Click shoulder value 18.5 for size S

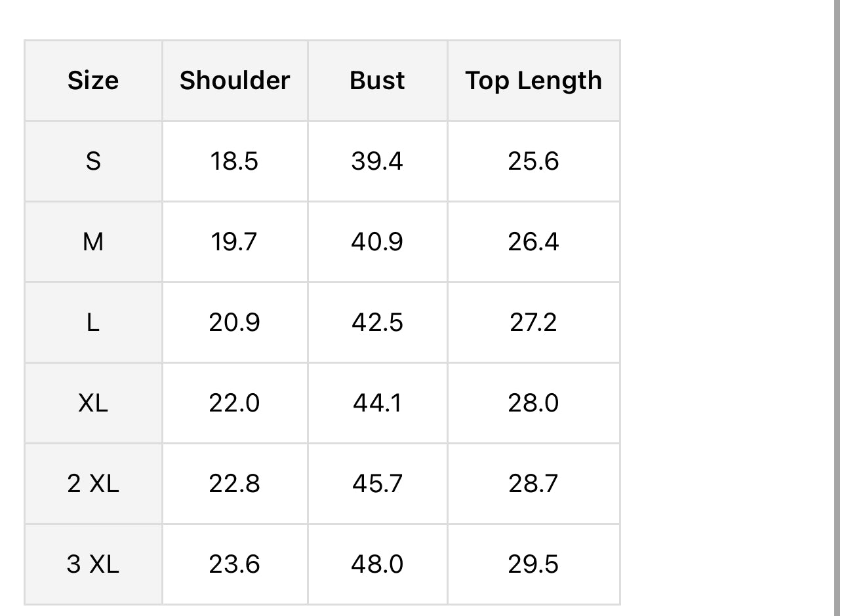click(234, 161)
